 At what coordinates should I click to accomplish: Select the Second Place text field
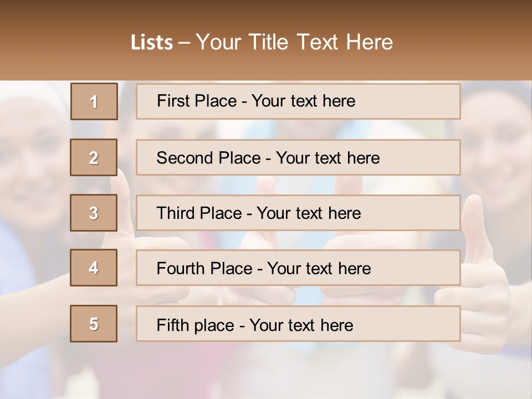click(x=298, y=157)
